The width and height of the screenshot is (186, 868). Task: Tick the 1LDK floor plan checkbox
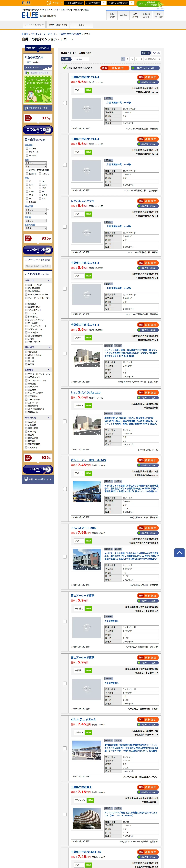(x=40, y=185)
